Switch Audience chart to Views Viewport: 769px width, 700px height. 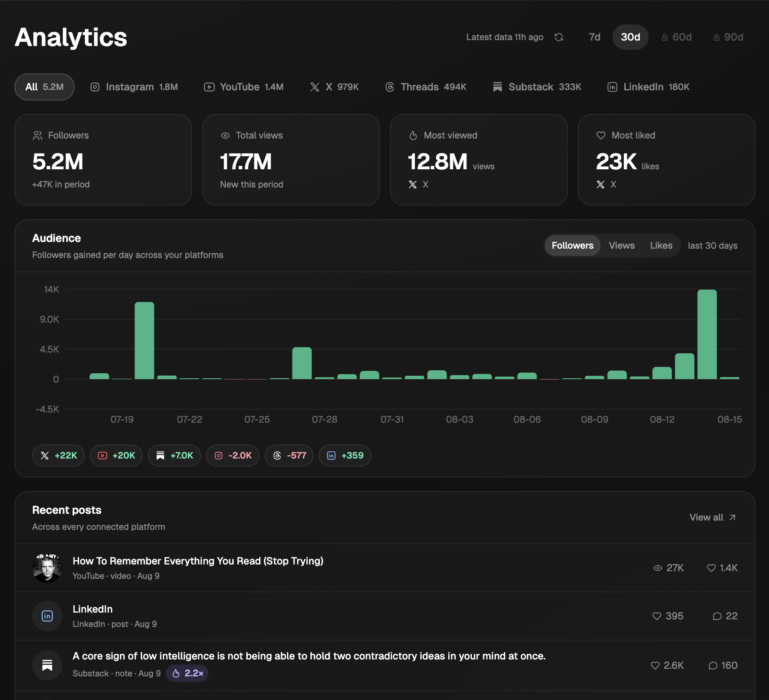pos(622,246)
